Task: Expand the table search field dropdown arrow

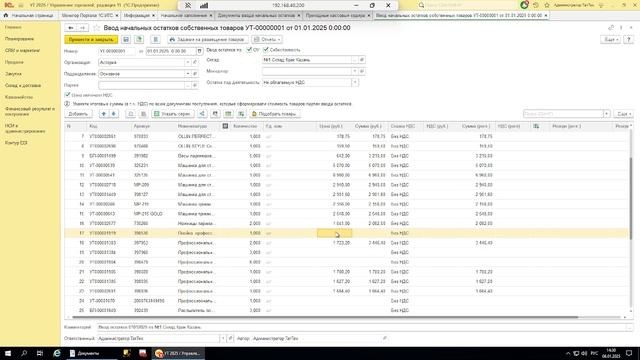Action: pos(607,114)
